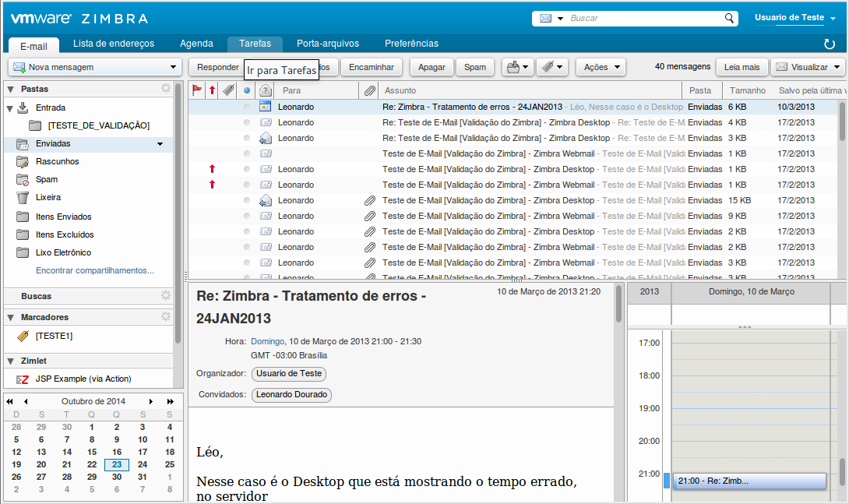Click the Apagar button
Viewport: 849px width, 504px height.
[x=432, y=67]
